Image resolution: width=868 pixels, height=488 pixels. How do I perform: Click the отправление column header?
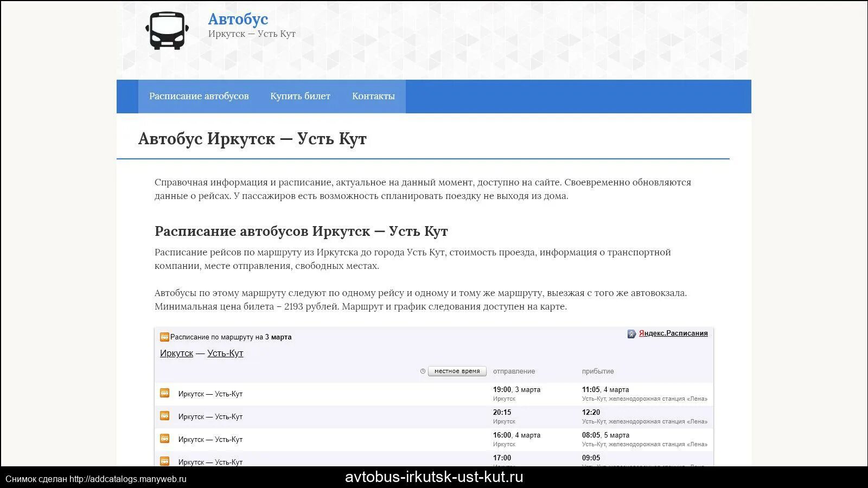[x=514, y=371]
